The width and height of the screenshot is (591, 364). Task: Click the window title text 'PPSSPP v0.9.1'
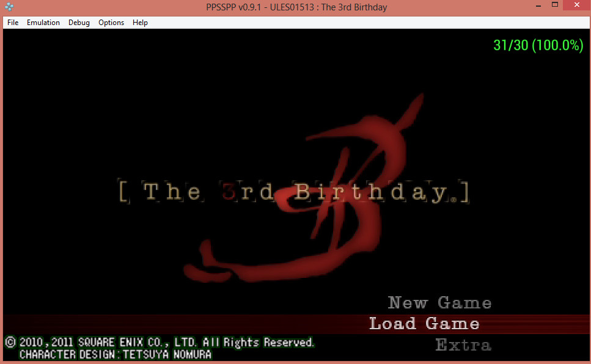pyautogui.click(x=235, y=7)
